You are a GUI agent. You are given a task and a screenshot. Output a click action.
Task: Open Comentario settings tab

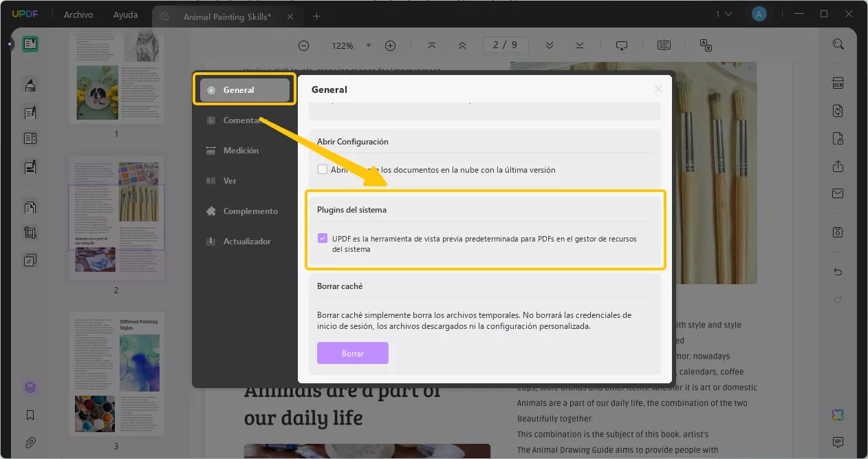[x=245, y=120]
